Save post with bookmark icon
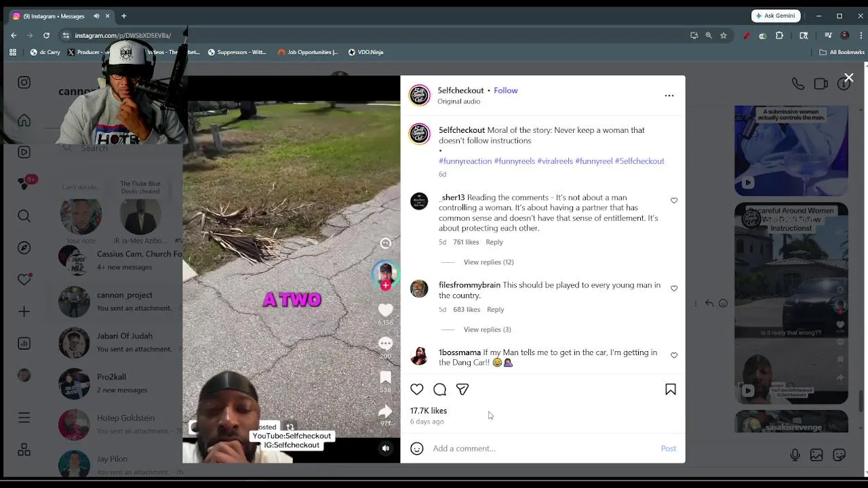Screen dimensions: 868x488 [671, 389]
